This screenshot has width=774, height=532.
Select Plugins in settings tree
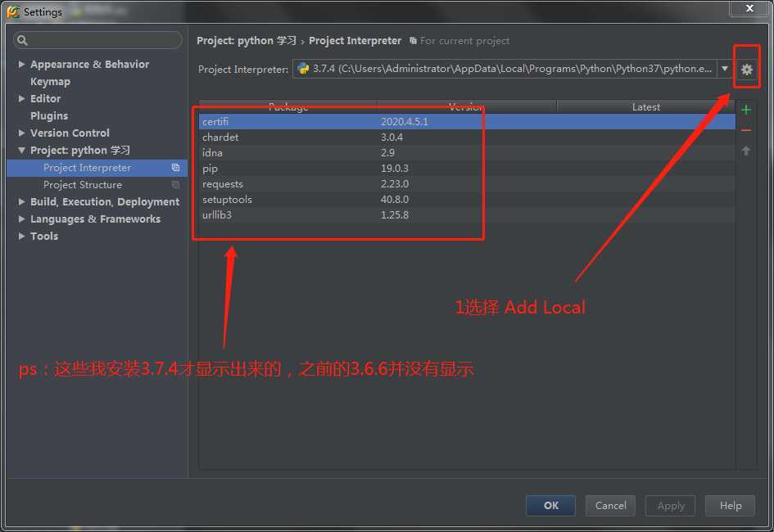coord(49,116)
